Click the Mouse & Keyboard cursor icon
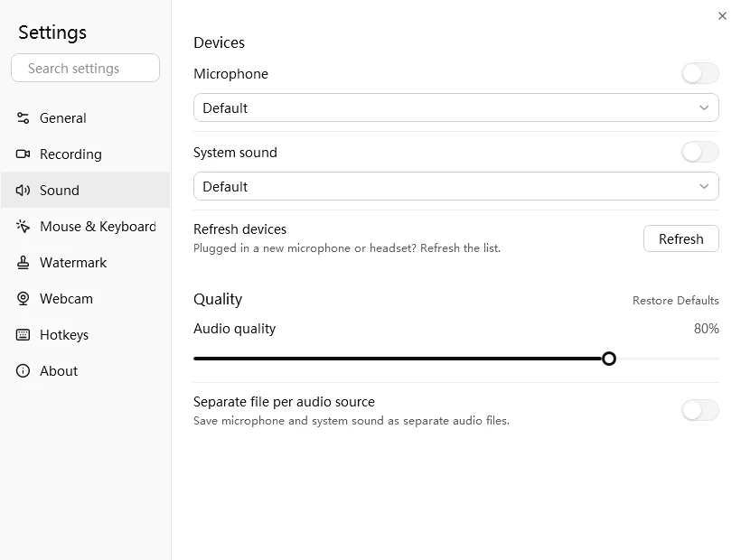The height and width of the screenshot is (560, 741). 23,226
